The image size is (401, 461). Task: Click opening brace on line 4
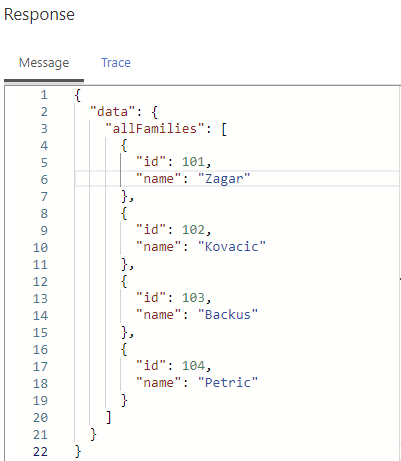pyautogui.click(x=124, y=146)
